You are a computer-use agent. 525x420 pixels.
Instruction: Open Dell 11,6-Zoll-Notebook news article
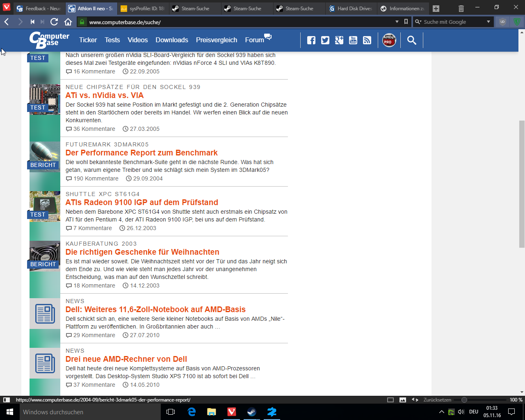pos(155,309)
